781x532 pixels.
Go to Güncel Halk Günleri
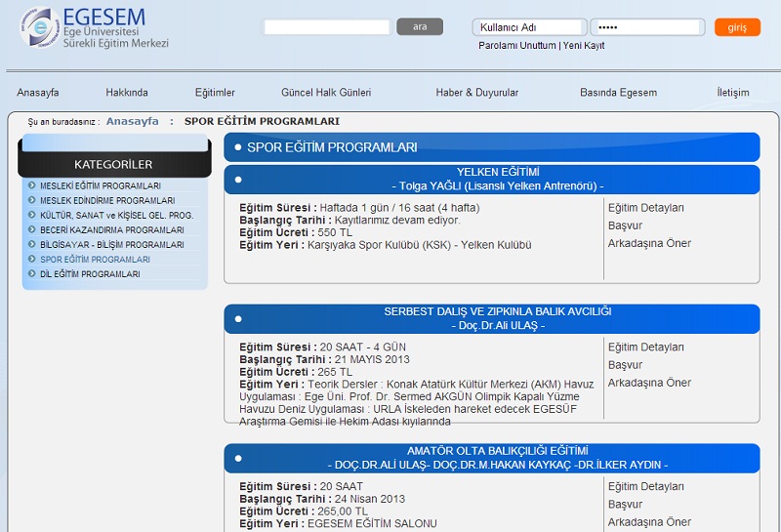click(x=326, y=92)
